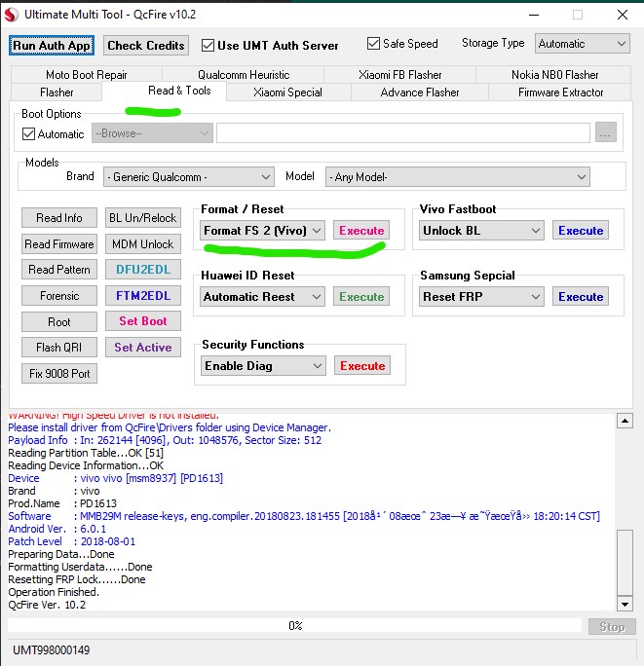
Task: Click the UMT998000149 status bar text
Action: 51,649
